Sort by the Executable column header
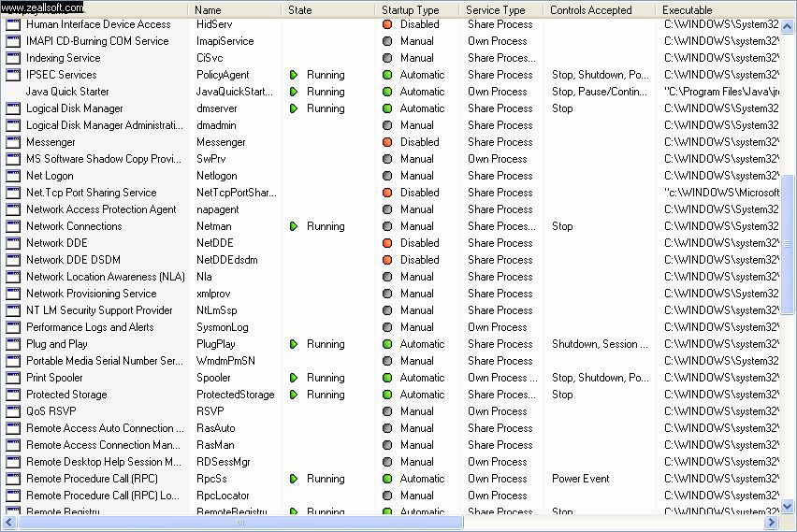Image resolution: width=797 pixels, height=532 pixels. (718, 9)
